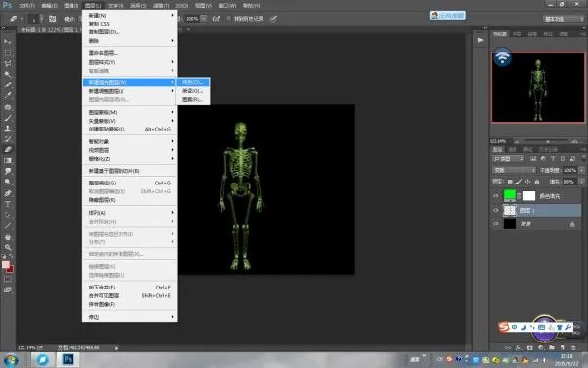Click the background color swatch

click(x=10, y=269)
